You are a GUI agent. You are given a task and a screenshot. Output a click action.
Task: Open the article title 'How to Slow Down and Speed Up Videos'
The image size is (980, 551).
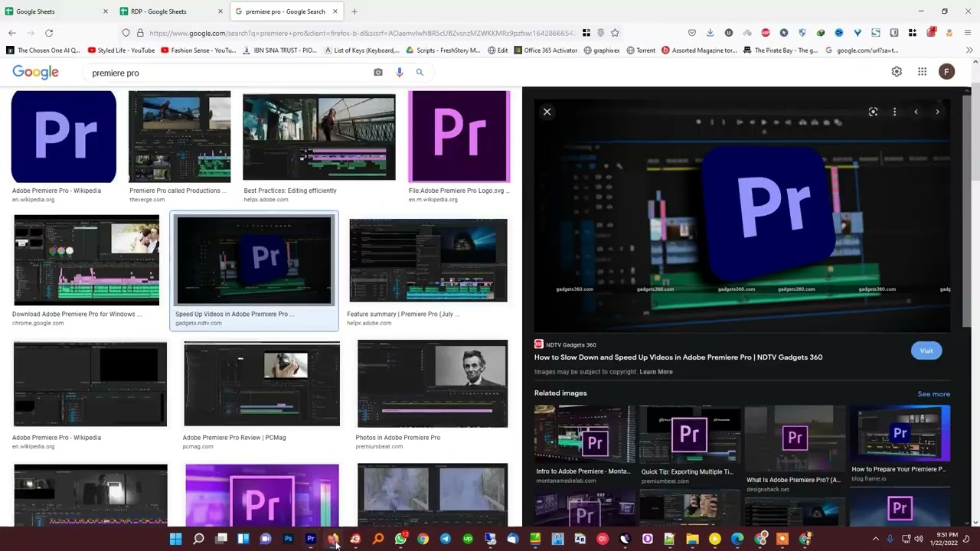pos(678,357)
